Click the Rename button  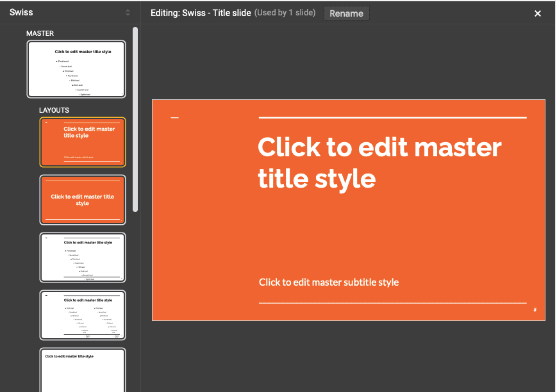click(x=346, y=13)
